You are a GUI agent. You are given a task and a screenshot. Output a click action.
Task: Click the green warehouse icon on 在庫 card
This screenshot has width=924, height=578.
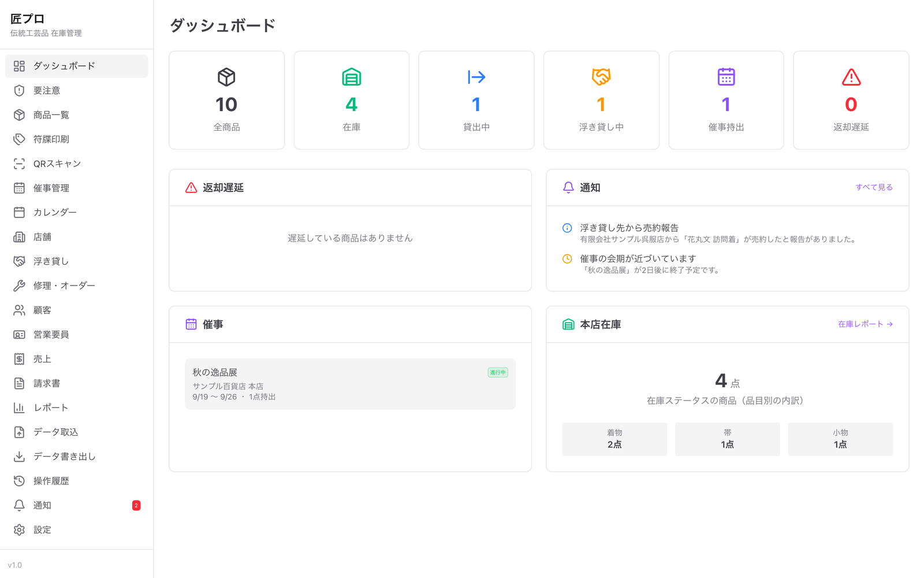352,77
